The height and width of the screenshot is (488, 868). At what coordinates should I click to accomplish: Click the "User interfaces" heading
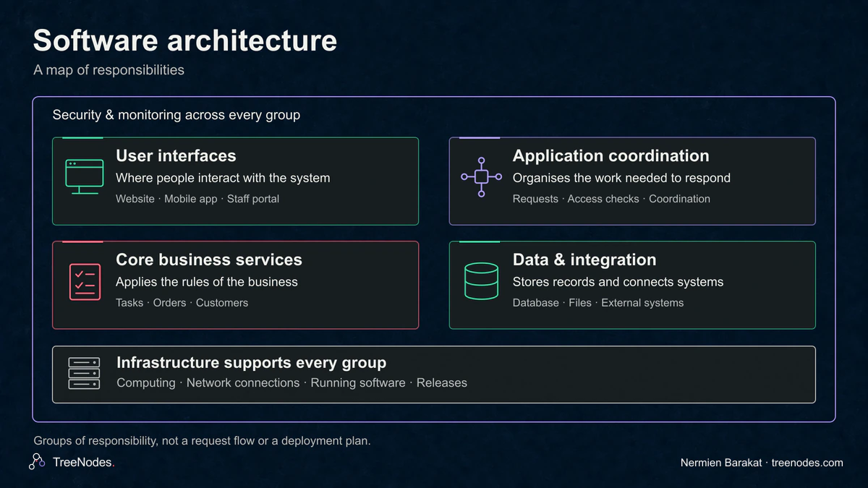(x=176, y=155)
